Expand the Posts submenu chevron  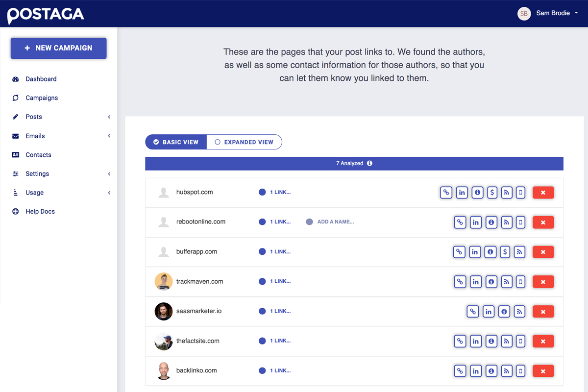tap(109, 117)
